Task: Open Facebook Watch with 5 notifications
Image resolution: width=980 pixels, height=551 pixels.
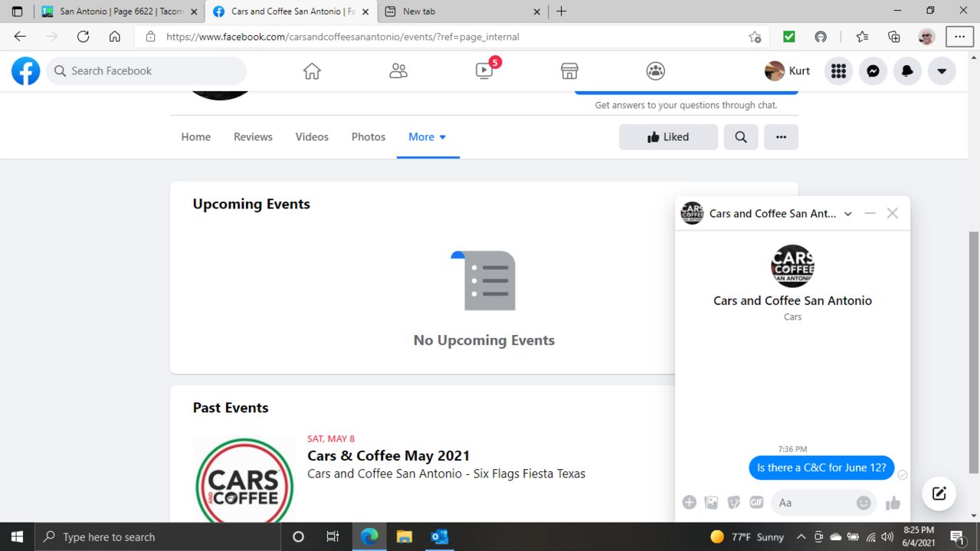Action: pyautogui.click(x=485, y=70)
